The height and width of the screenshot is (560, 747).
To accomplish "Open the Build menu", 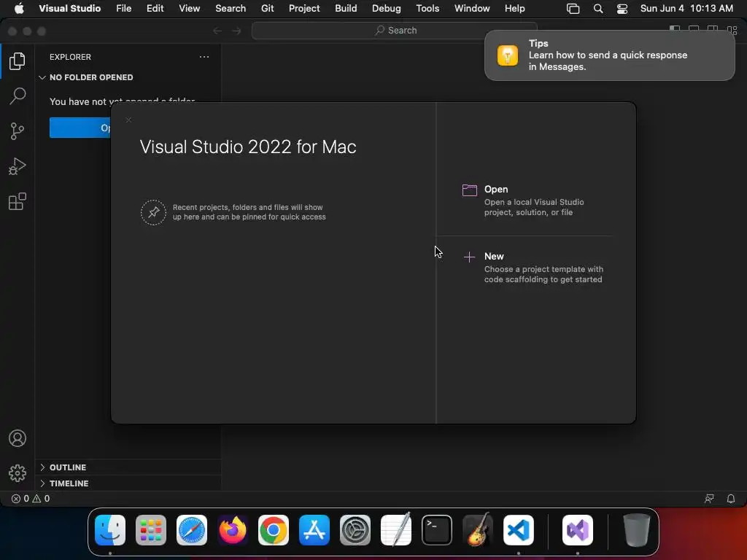I will pyautogui.click(x=346, y=8).
